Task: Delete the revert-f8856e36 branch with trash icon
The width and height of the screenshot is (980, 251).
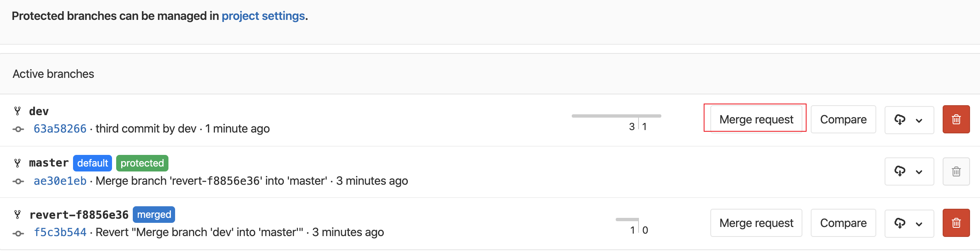Action: click(x=956, y=223)
